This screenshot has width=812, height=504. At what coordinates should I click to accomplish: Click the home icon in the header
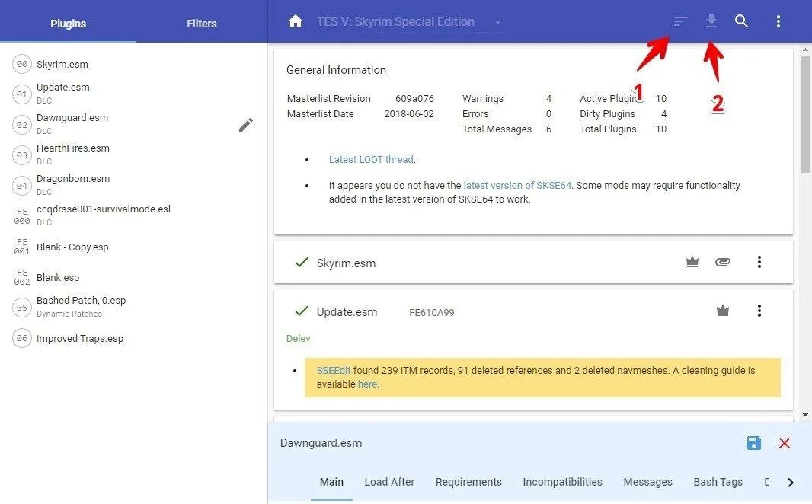point(296,21)
